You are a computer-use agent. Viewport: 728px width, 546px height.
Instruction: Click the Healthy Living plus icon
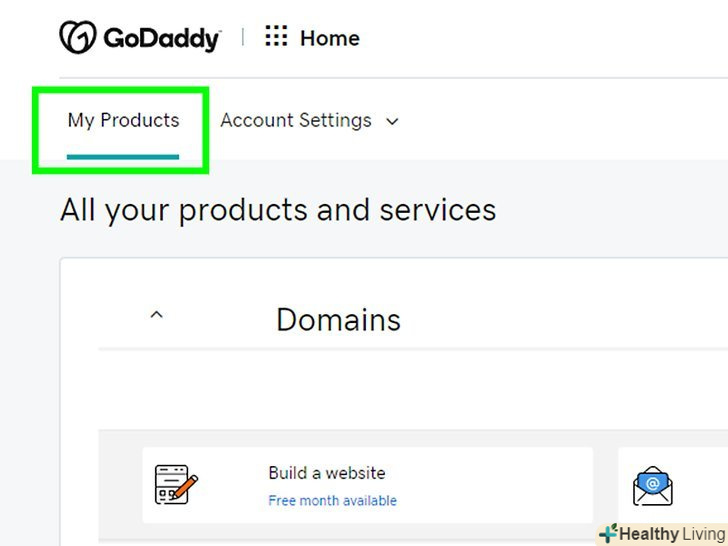[x=608, y=534]
